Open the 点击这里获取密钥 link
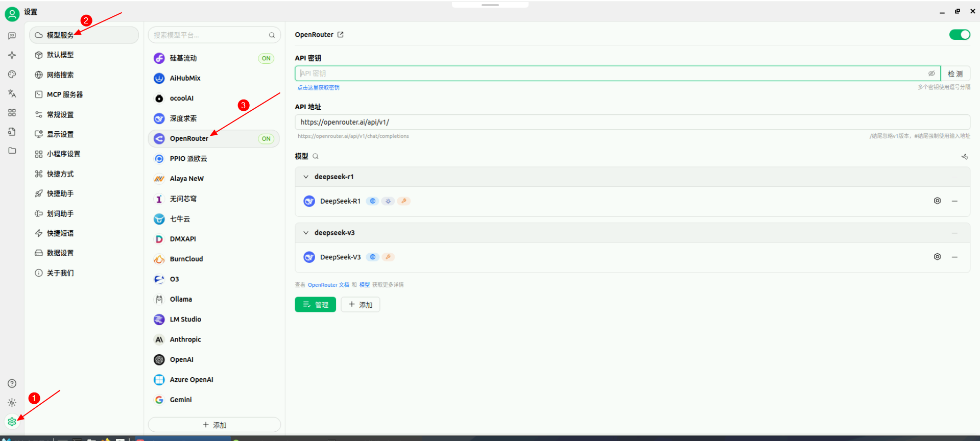 (319, 88)
